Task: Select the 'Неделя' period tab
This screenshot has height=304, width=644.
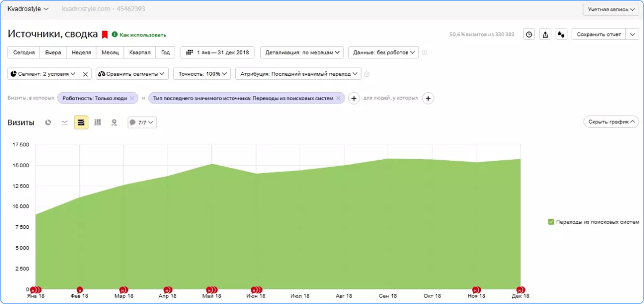Action: 81,53
